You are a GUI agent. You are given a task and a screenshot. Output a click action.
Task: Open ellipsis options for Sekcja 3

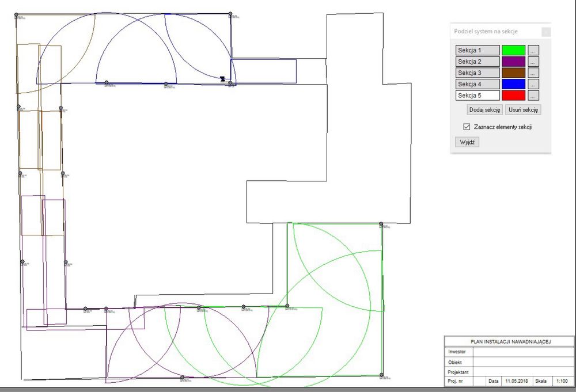(533, 73)
